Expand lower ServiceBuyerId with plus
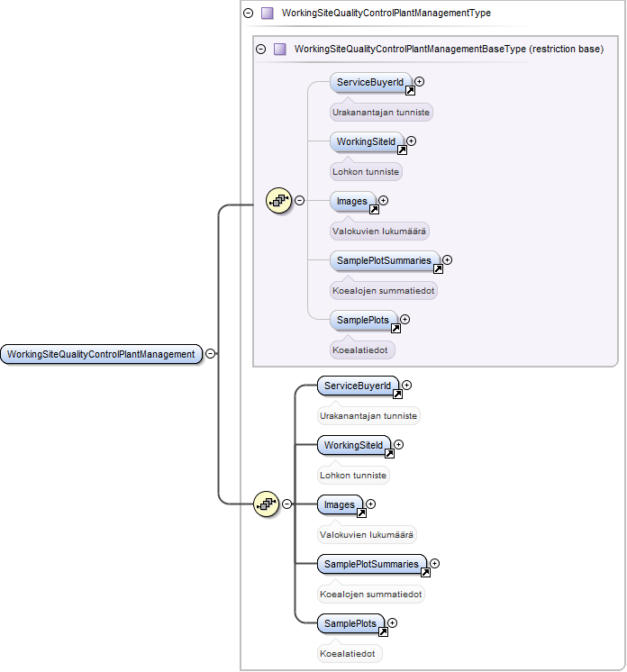This screenshot has width=627, height=672. (x=406, y=386)
